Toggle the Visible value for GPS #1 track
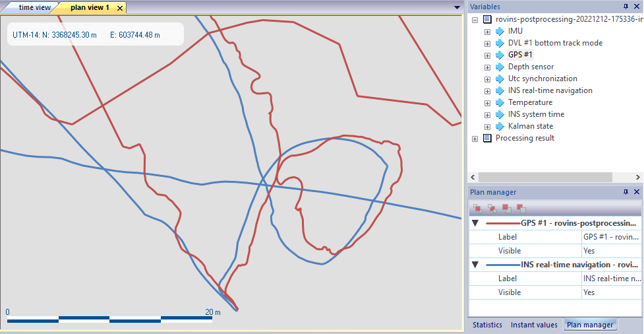This screenshot has height=334, width=644. point(611,251)
